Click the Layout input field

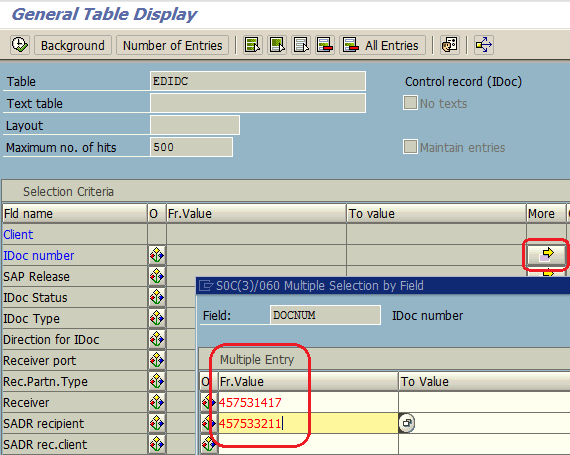pos(195,125)
